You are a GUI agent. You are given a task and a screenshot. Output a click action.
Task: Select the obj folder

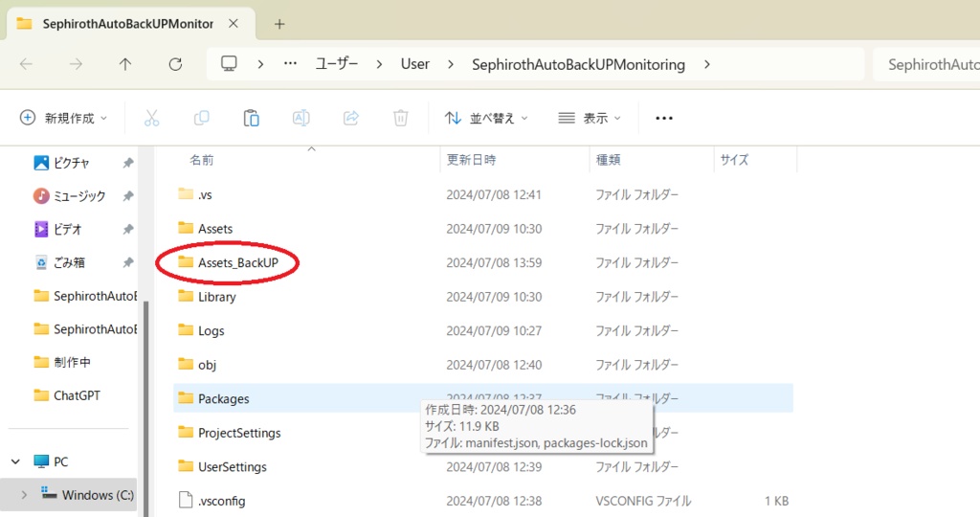click(207, 365)
